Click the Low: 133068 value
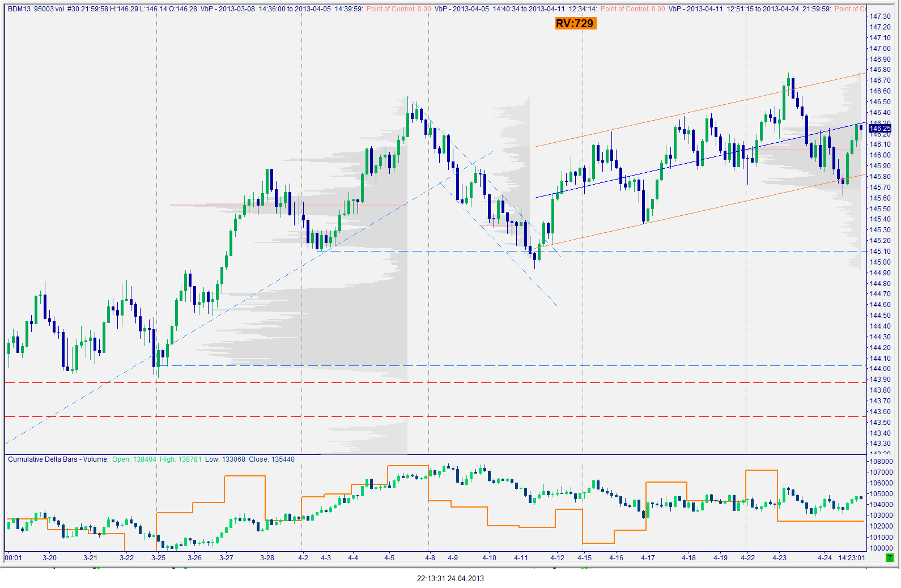The image size is (901, 588). 226,459
